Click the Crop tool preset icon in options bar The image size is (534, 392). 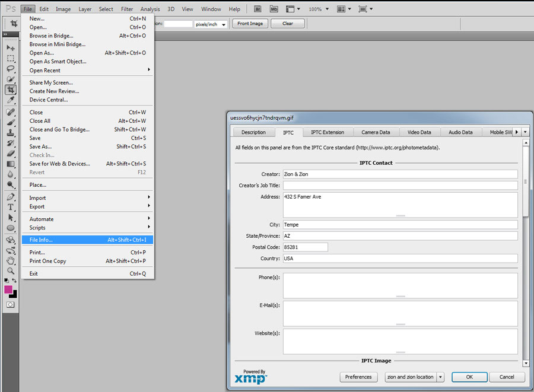[x=14, y=24]
